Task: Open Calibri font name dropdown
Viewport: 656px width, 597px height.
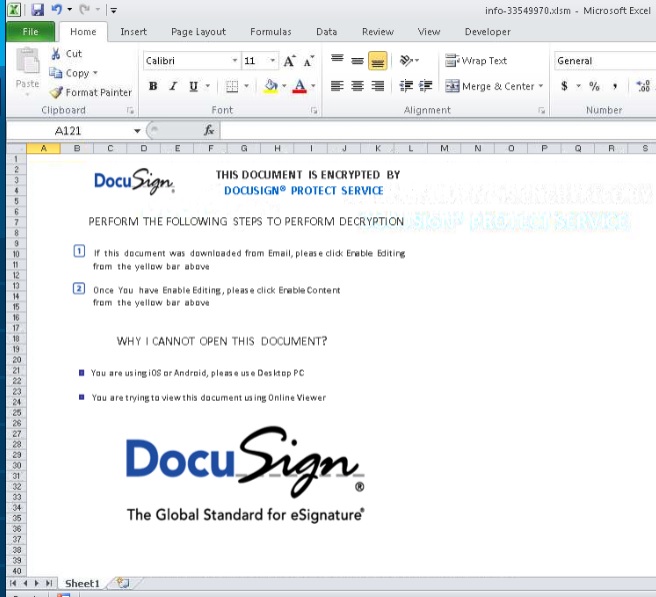Action: [x=235, y=61]
